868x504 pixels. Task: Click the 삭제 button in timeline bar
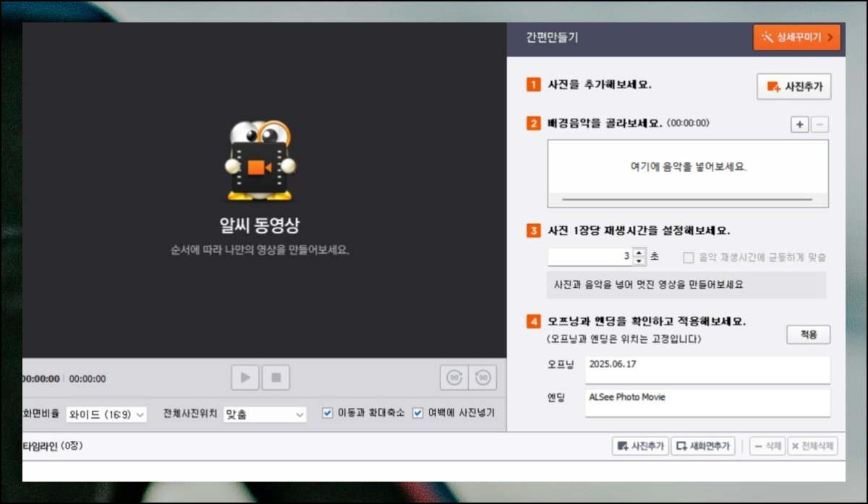(767, 446)
